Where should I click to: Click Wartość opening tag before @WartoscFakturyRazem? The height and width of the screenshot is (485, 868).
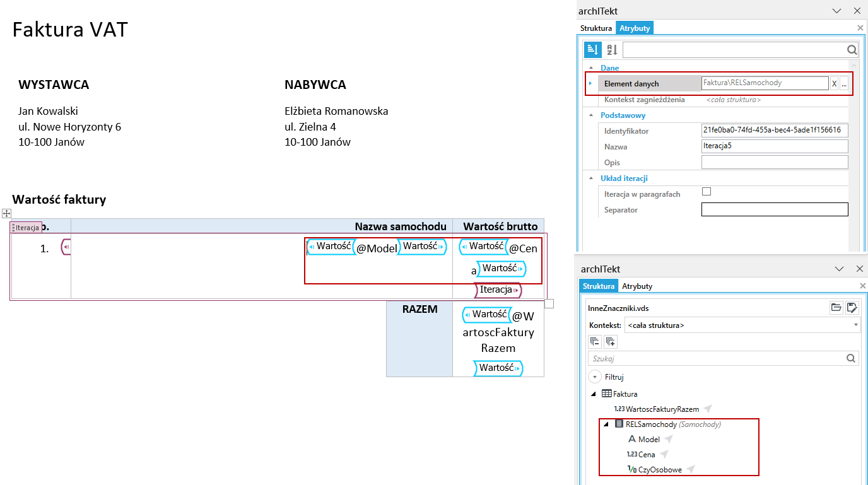pyautogui.click(x=486, y=314)
